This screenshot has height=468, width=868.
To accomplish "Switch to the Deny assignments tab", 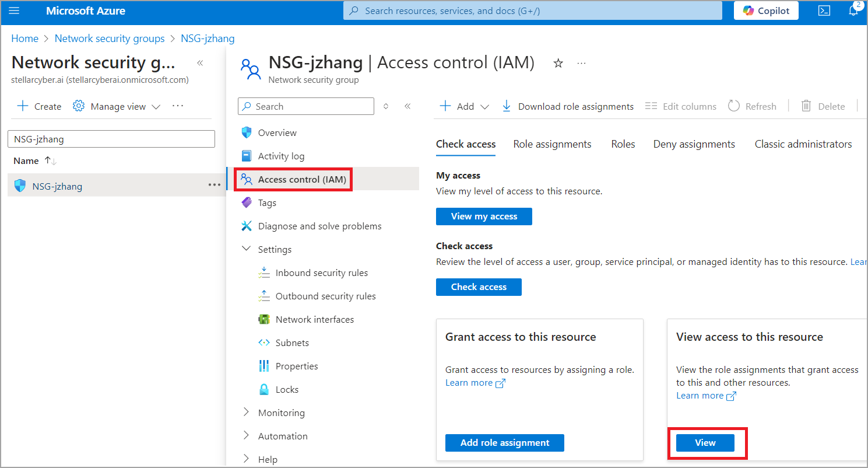I will click(694, 144).
